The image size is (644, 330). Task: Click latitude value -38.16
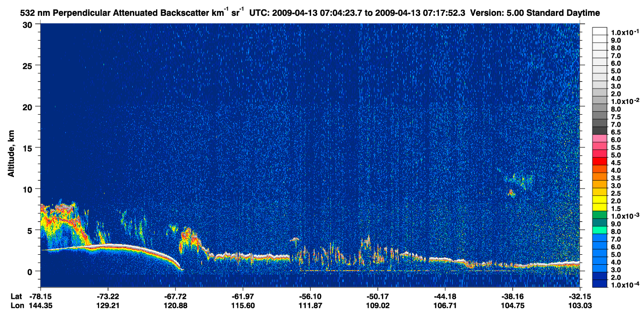[x=513, y=296]
